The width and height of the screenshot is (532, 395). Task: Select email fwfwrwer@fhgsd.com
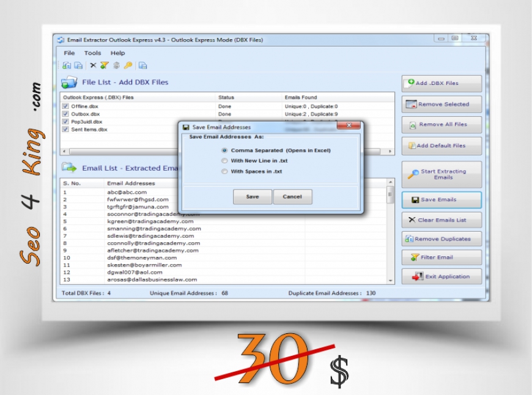[138, 199]
